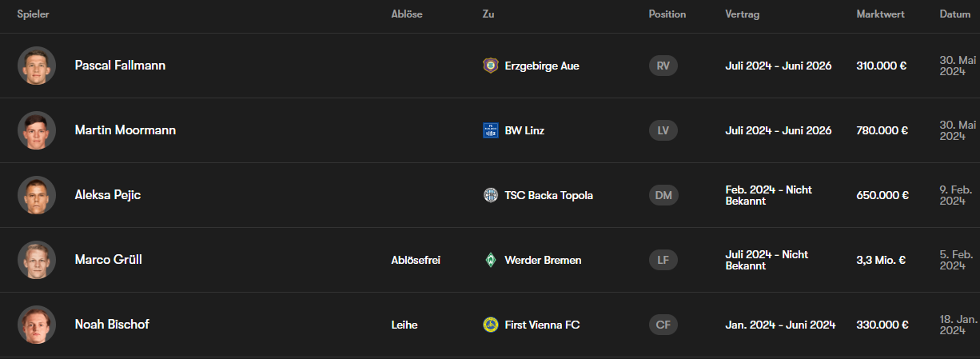Open the Werder Bremen club link

(543, 260)
